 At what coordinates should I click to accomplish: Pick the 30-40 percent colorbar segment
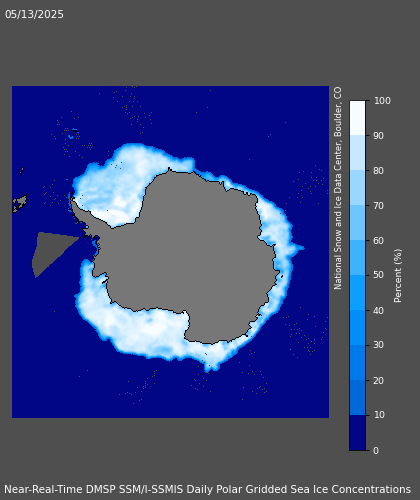(357, 328)
